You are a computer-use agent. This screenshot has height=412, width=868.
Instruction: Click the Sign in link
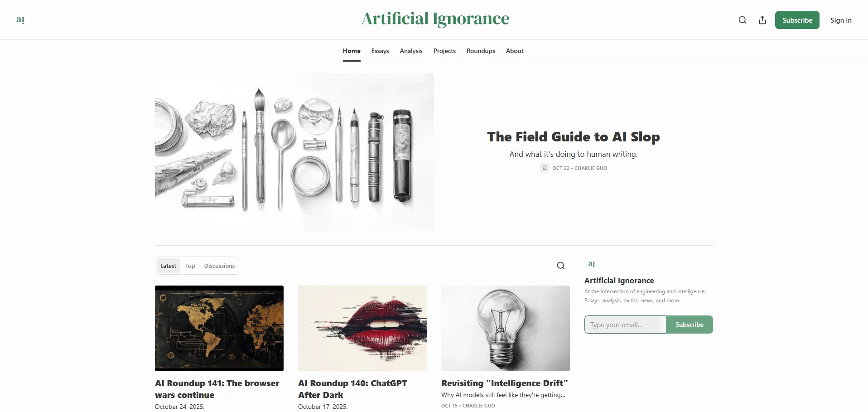pos(841,20)
